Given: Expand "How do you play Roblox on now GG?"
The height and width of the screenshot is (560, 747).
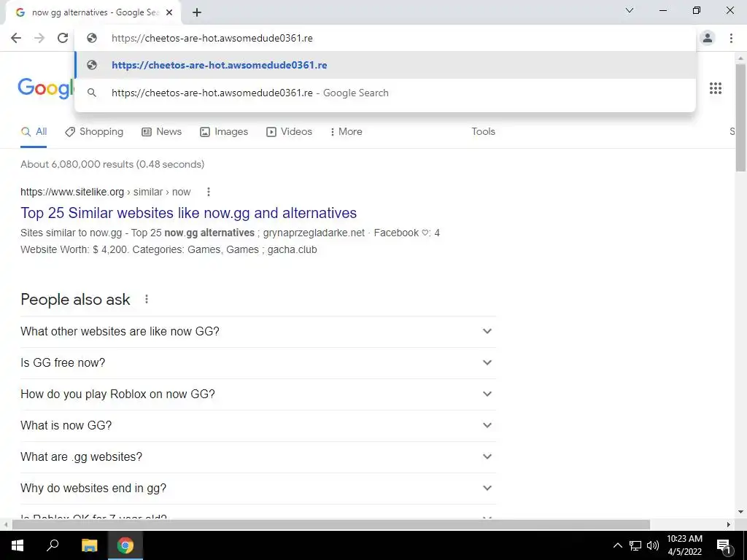Looking at the screenshot, I should click(258, 394).
